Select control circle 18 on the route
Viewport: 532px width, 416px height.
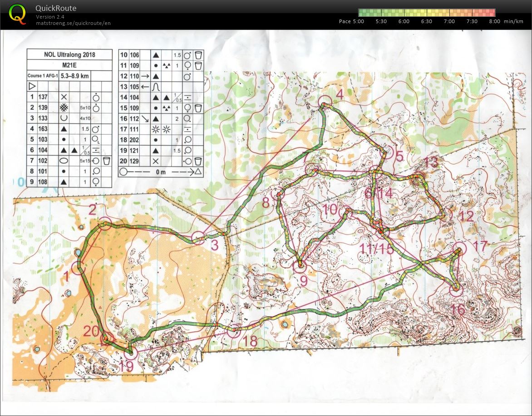tap(233, 332)
